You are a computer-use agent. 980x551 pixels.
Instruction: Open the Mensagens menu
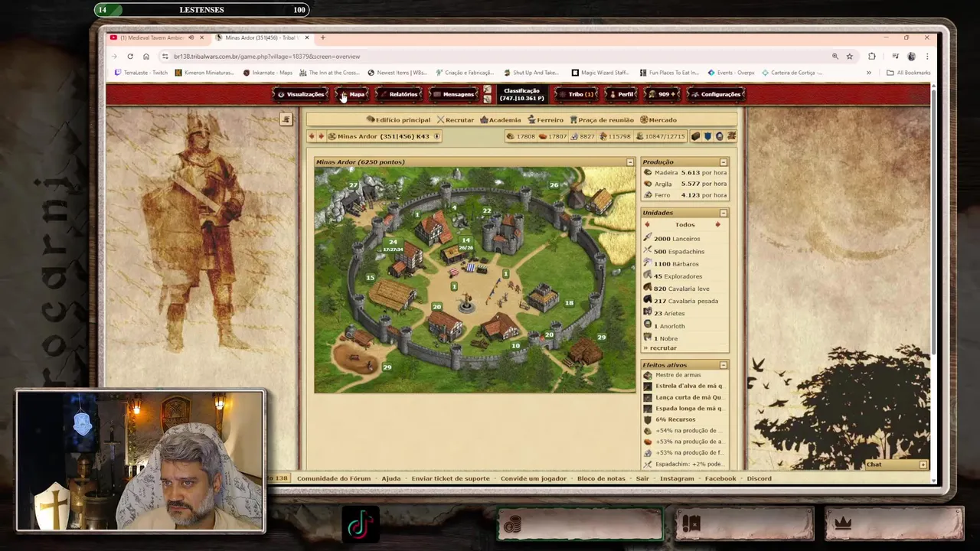pos(453,94)
